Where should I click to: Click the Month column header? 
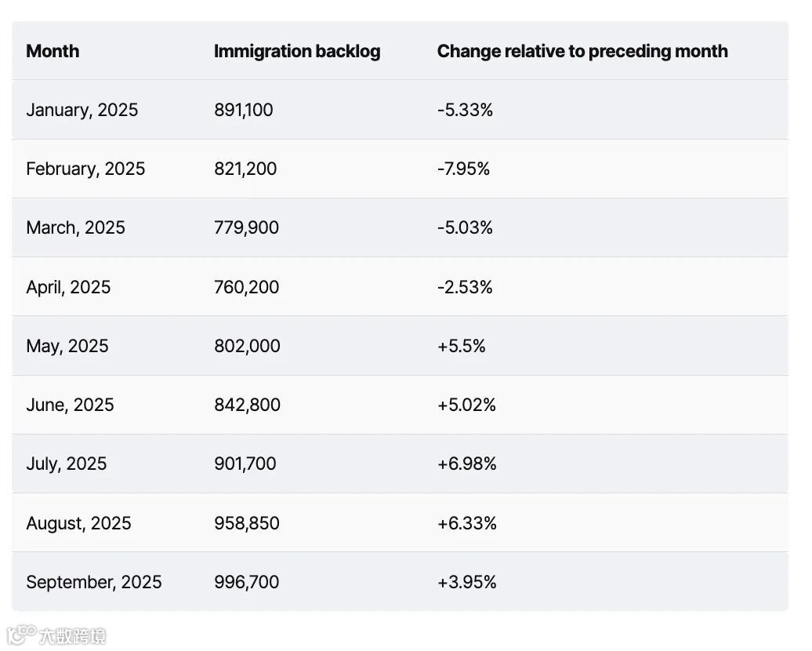coord(53,51)
